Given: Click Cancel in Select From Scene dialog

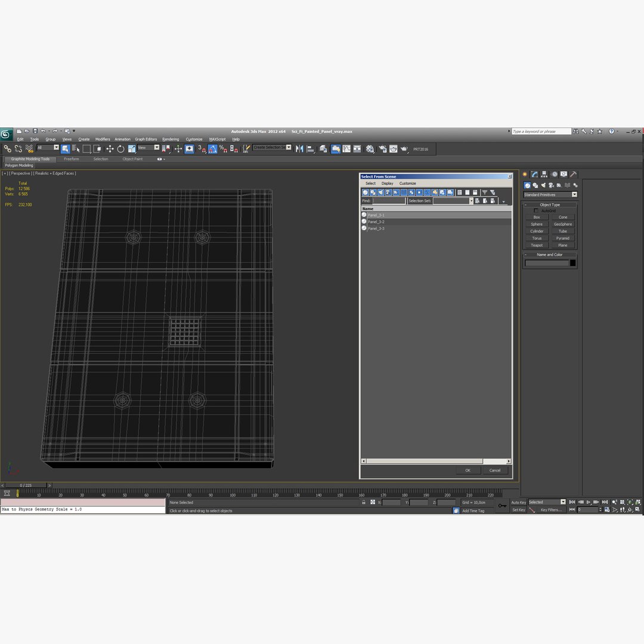Looking at the screenshot, I should tap(495, 470).
